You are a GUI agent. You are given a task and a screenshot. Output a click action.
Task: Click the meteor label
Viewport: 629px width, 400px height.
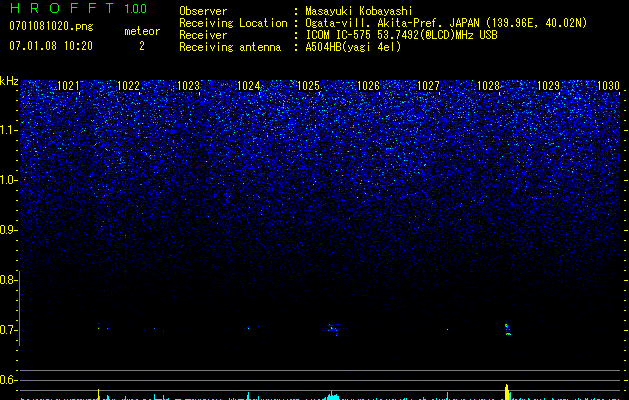tap(142, 31)
